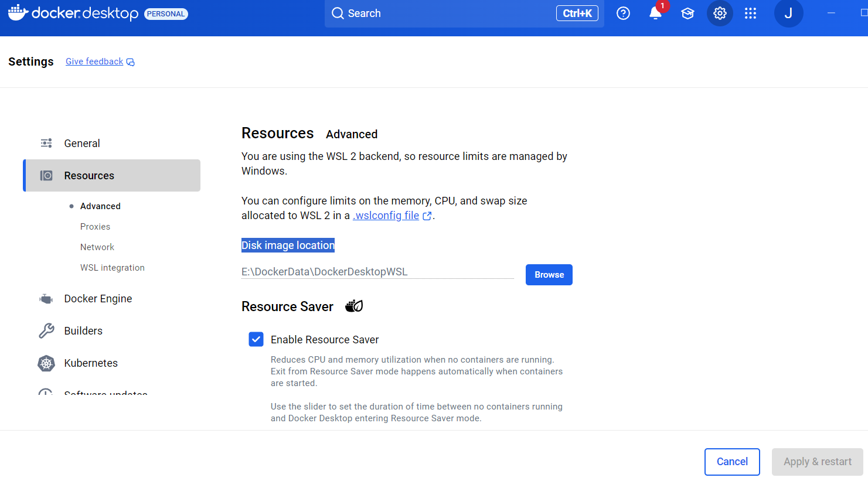This screenshot has height=481, width=868.
Task: Click the Docker Engine icon
Action: click(46, 299)
